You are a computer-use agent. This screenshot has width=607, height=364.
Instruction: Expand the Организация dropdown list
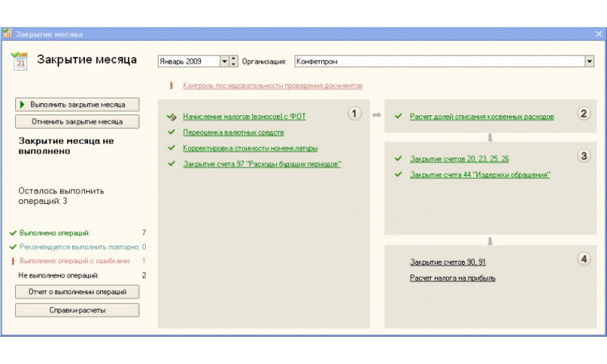point(589,61)
